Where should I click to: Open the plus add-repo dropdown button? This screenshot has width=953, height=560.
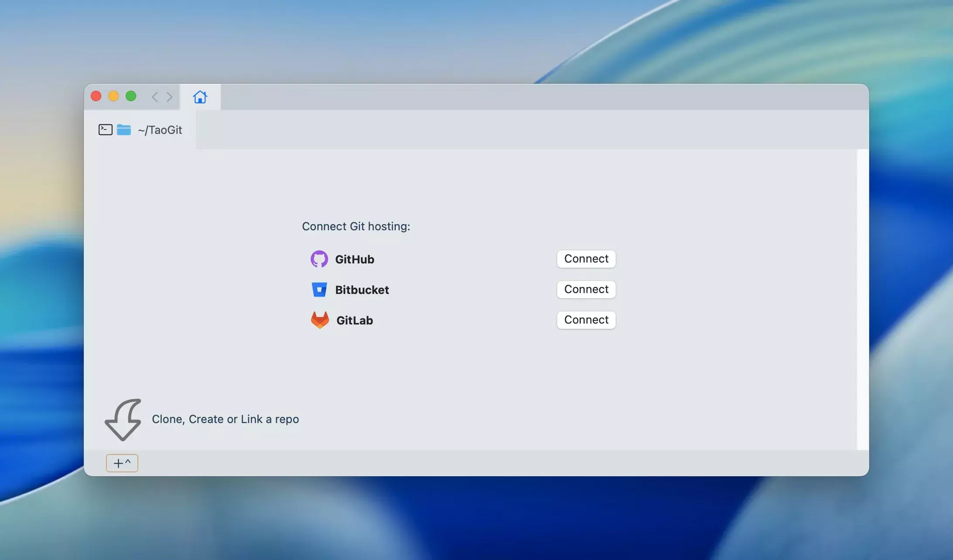point(122,463)
